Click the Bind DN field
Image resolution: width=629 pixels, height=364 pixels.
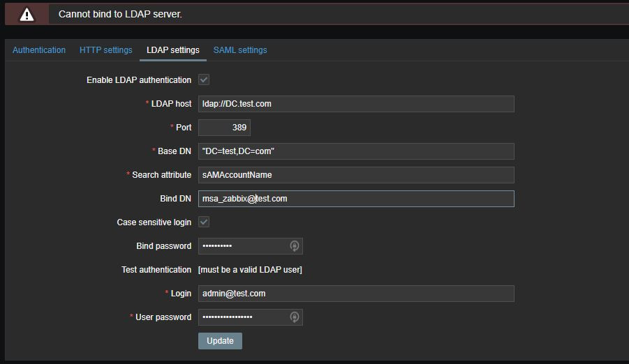click(356, 199)
